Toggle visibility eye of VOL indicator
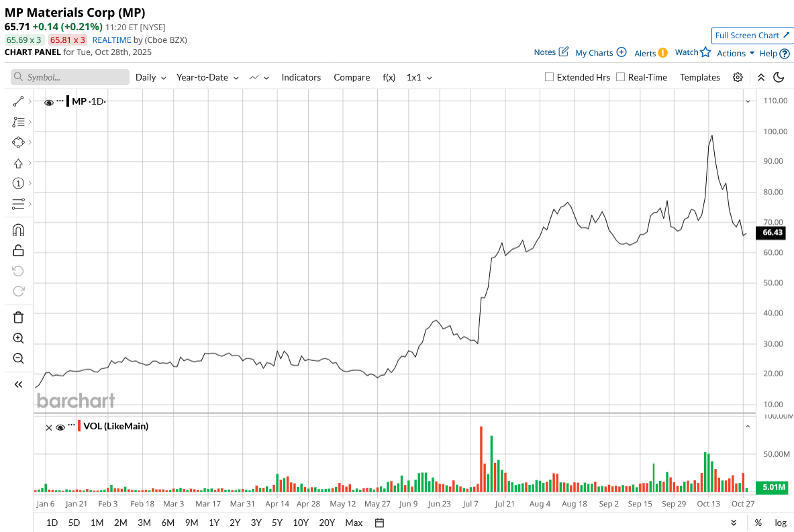 click(60, 427)
